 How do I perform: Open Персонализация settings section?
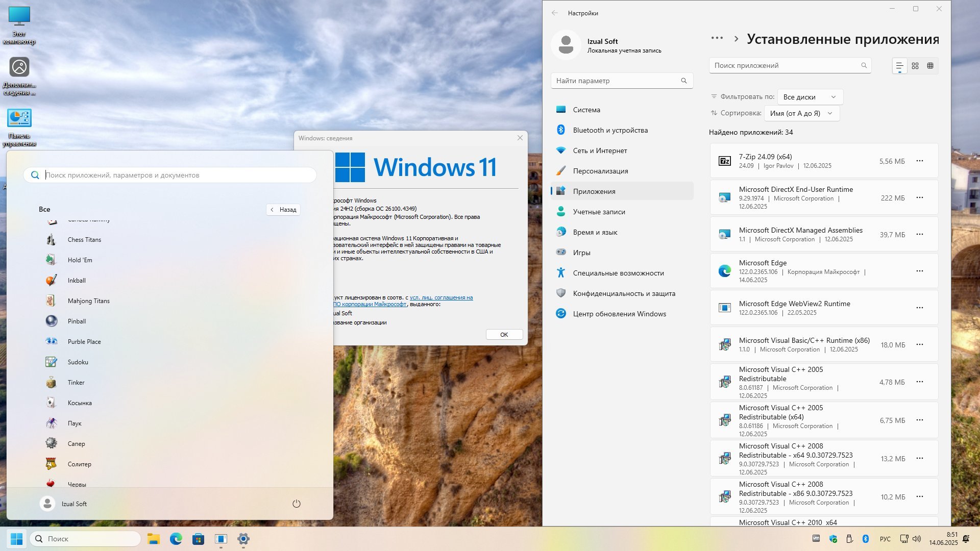click(622, 171)
